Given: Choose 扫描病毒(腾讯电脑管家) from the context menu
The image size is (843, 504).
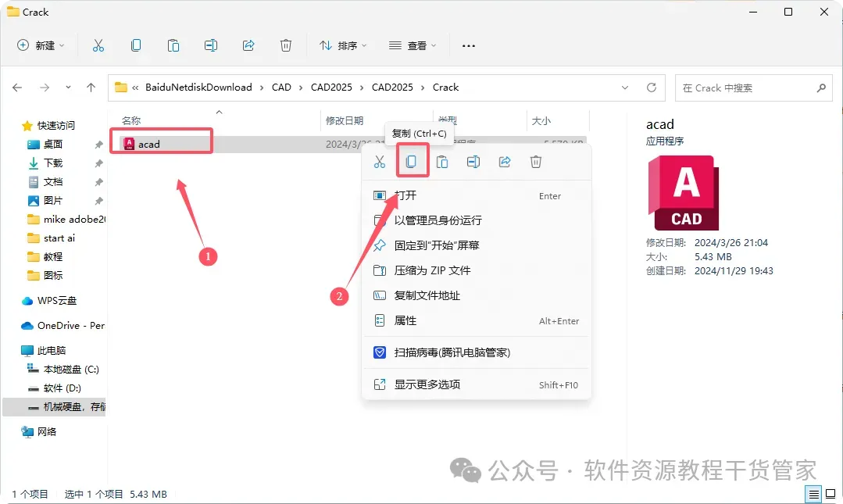Looking at the screenshot, I should click(477, 352).
